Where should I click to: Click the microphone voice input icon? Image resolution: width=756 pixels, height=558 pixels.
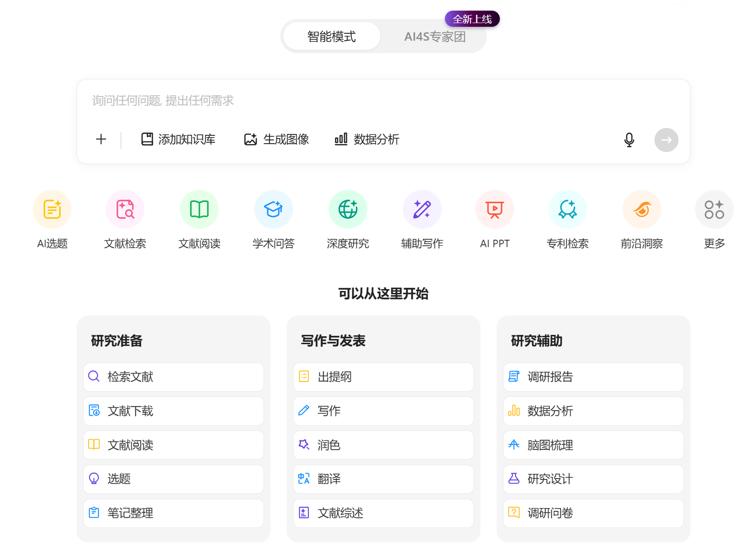629,139
